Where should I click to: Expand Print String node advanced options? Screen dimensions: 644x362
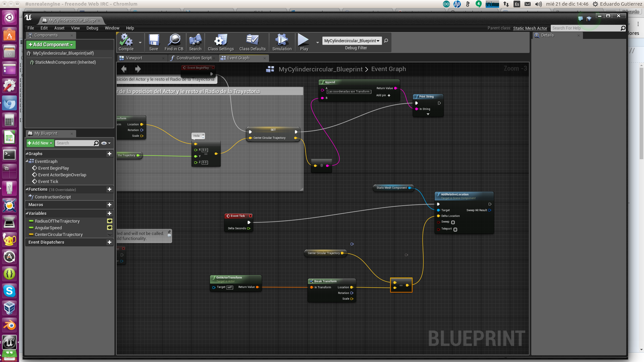tap(428, 114)
